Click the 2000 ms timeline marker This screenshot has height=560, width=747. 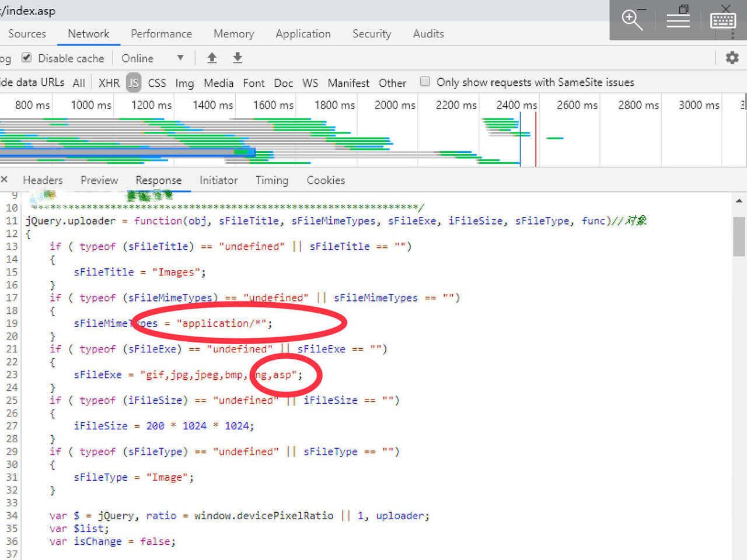pyautogui.click(x=395, y=105)
